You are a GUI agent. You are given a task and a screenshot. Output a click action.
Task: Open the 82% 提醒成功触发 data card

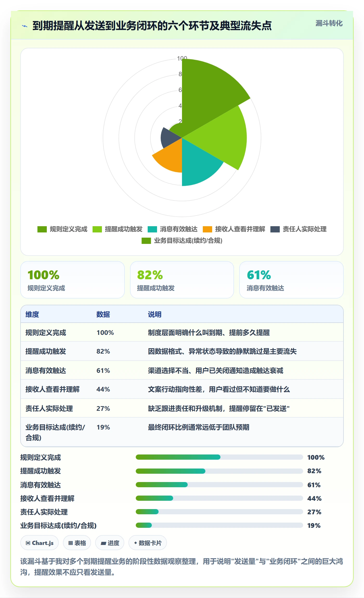click(182, 280)
